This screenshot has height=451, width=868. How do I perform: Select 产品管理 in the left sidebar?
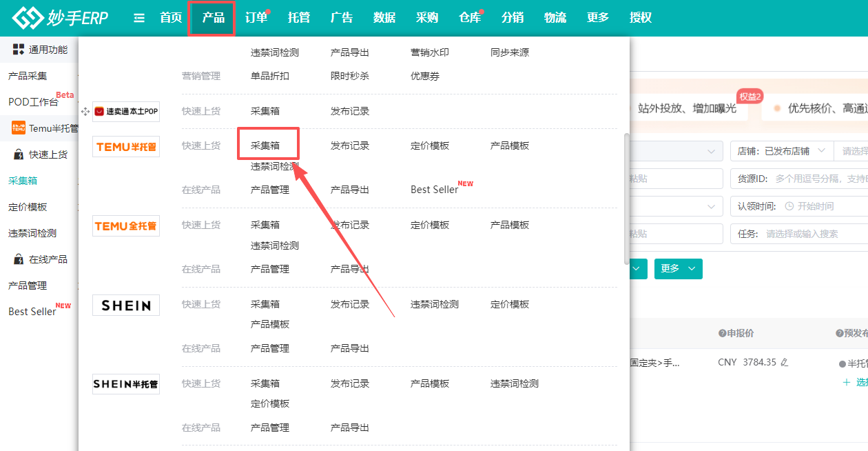[28, 285]
